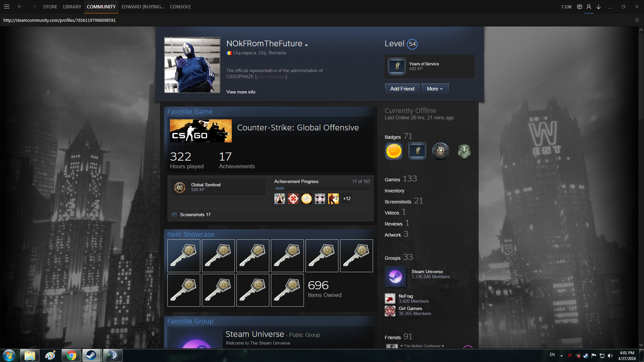Screen dimensions: 644x362
Task: Click the CS:GO favorite game banner thumbnail
Action: 201,131
